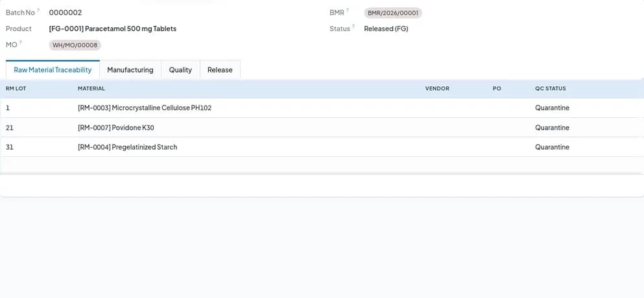
Task: Select the Pregelatinized Starch material row
Action: [320, 147]
